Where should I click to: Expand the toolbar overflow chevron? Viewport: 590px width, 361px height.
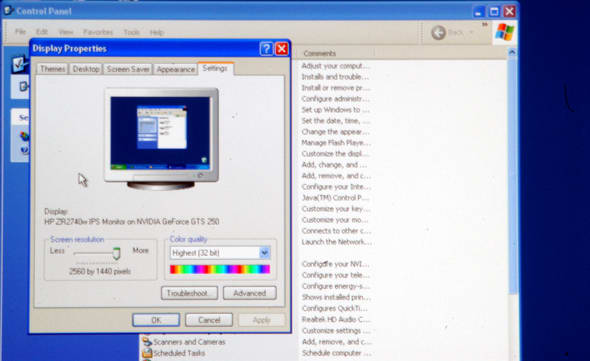[485, 24]
